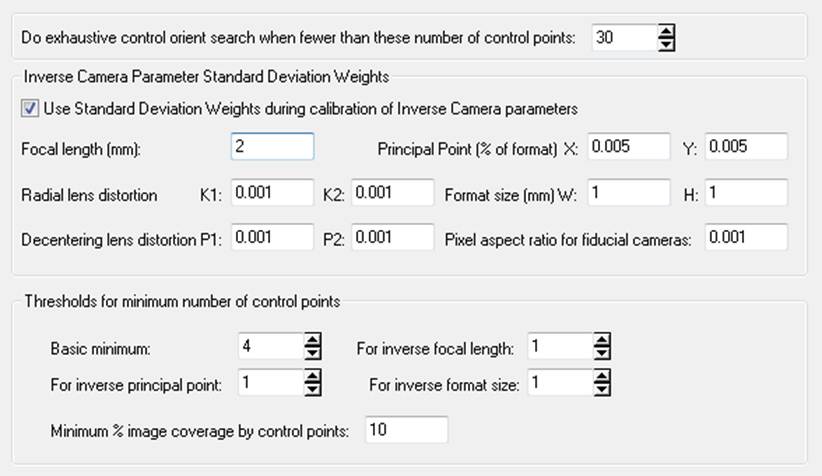Edit the decentering distortion P2 field
822x476 pixels.
tap(392, 238)
